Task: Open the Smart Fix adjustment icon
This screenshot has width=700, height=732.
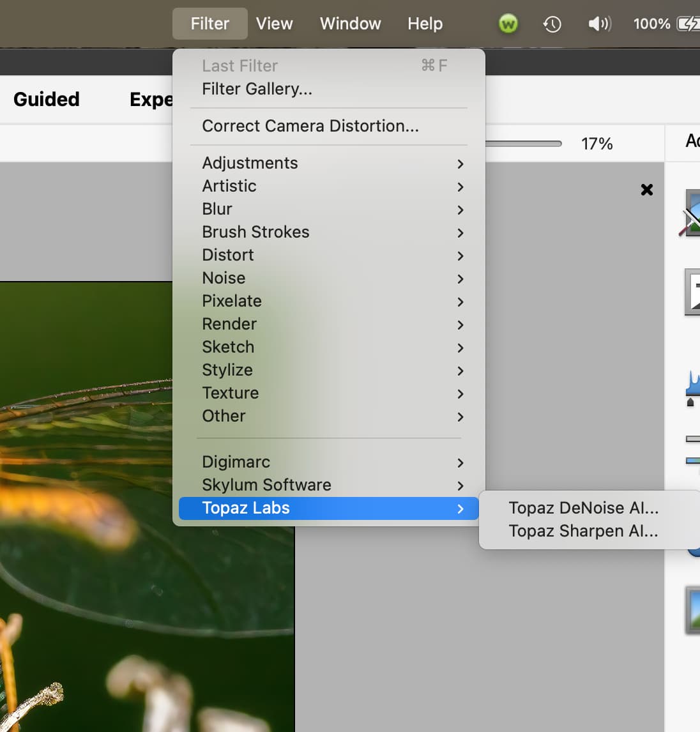Action: (x=691, y=213)
